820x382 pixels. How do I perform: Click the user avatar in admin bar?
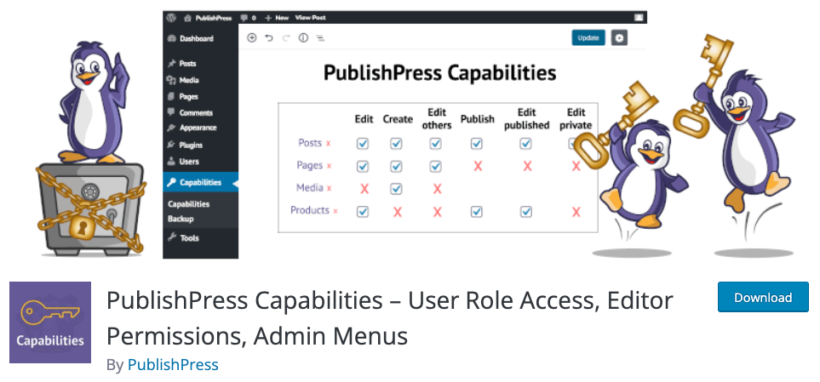click(639, 17)
